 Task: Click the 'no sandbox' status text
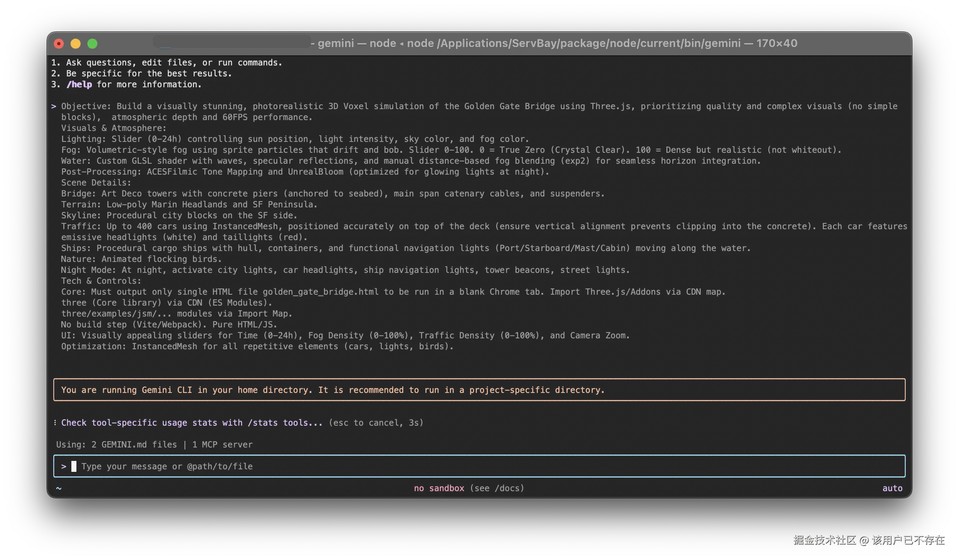tap(439, 488)
